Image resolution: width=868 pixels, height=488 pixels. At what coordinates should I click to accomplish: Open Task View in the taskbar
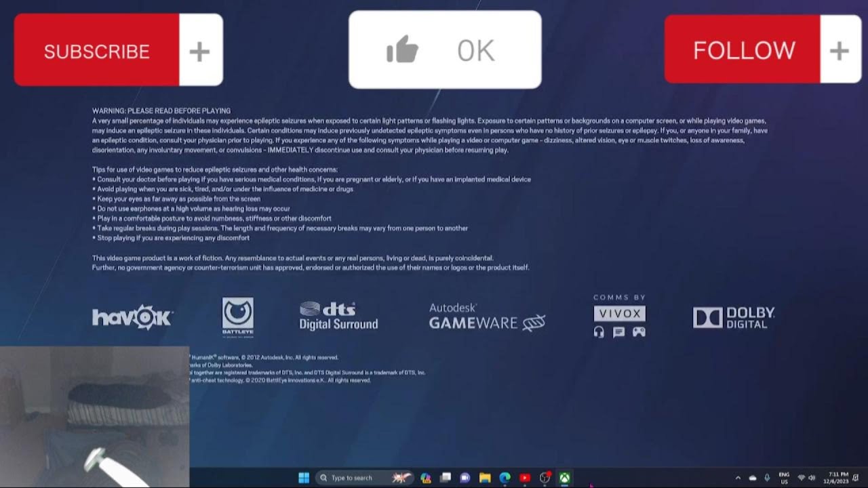(446, 478)
